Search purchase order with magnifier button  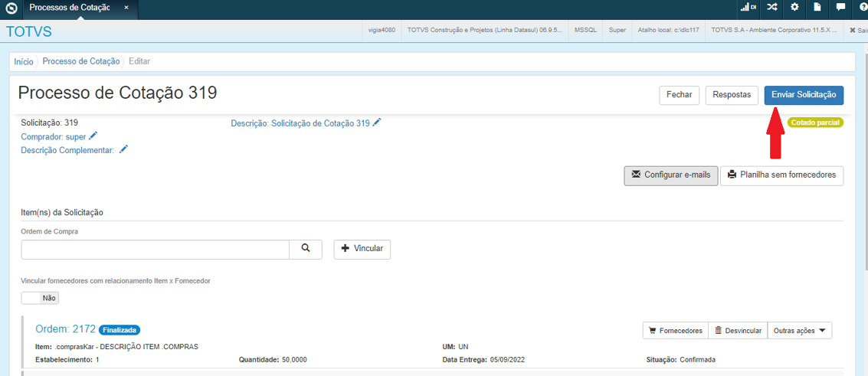tap(306, 250)
